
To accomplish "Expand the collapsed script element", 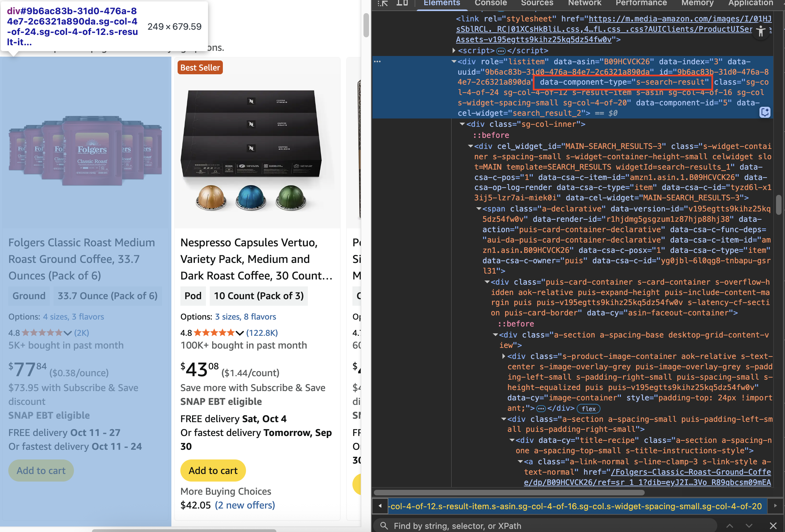I will (454, 51).
